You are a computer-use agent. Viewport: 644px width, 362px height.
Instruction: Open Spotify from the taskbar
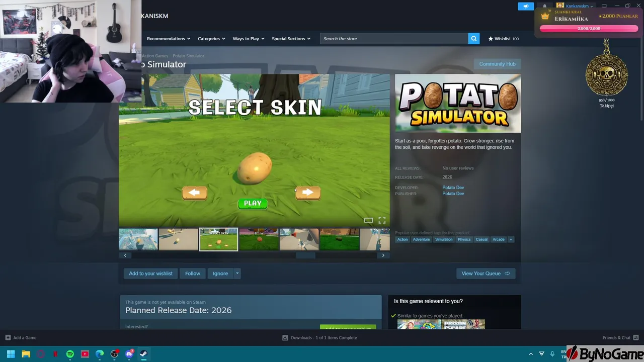tap(70, 354)
